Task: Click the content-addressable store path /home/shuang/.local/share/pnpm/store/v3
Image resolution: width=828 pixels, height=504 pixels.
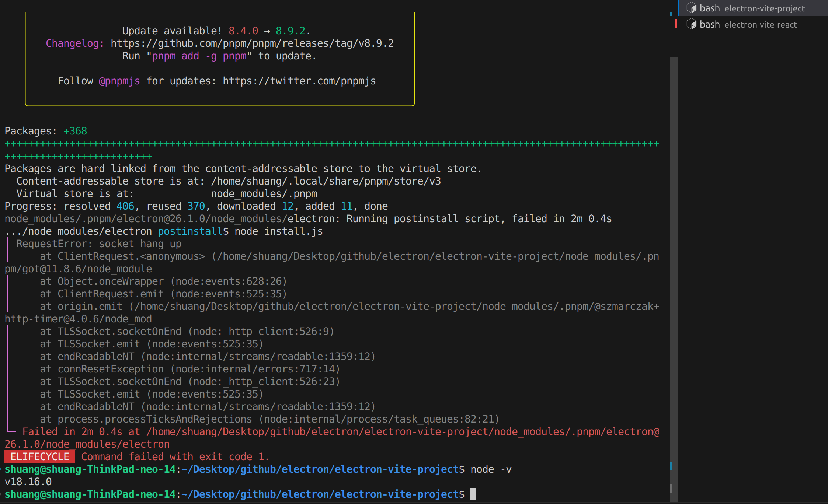Action: [x=326, y=181]
